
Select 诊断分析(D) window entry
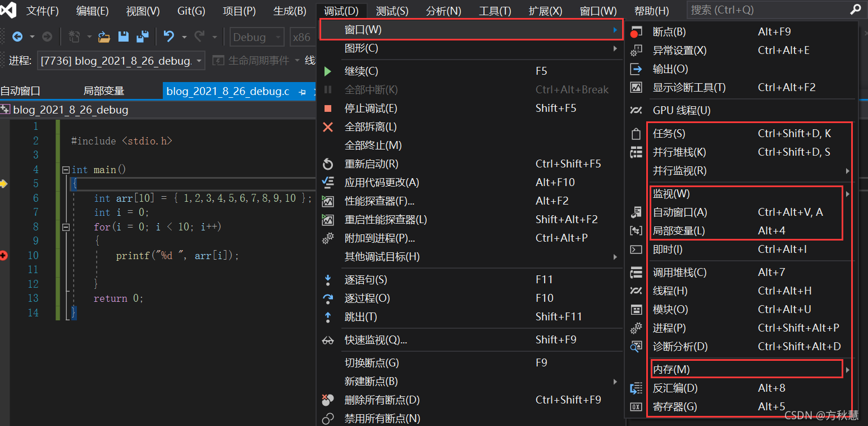tap(741, 347)
